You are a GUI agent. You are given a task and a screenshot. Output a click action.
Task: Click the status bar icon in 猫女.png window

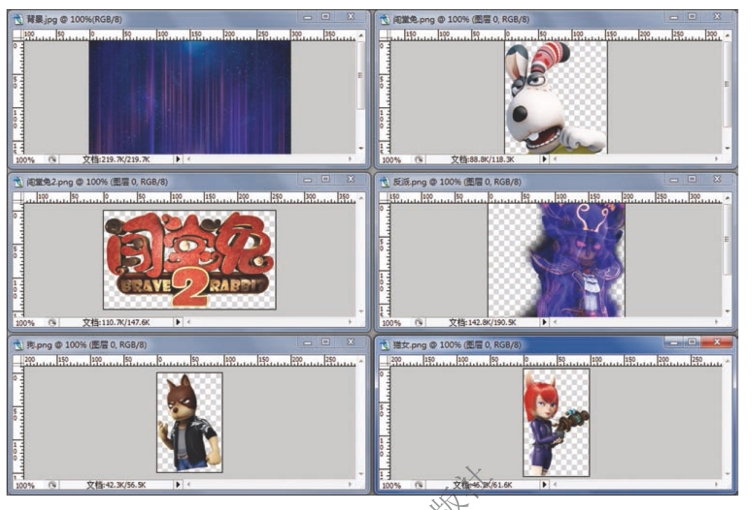coord(418,485)
